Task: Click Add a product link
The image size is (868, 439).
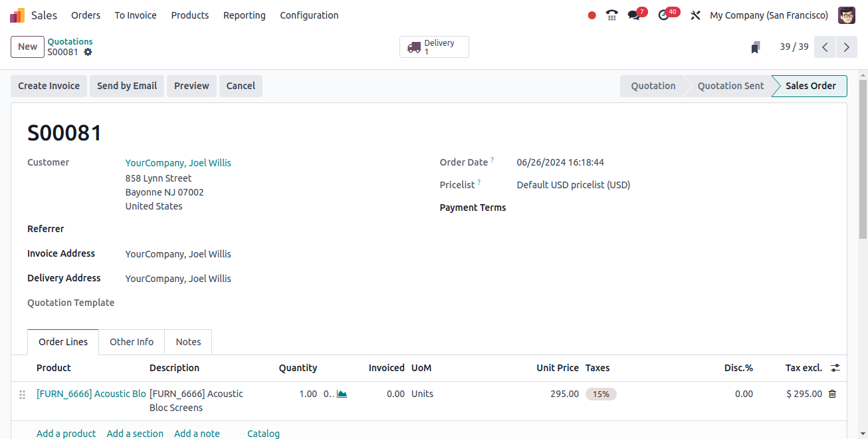Action: (x=66, y=433)
